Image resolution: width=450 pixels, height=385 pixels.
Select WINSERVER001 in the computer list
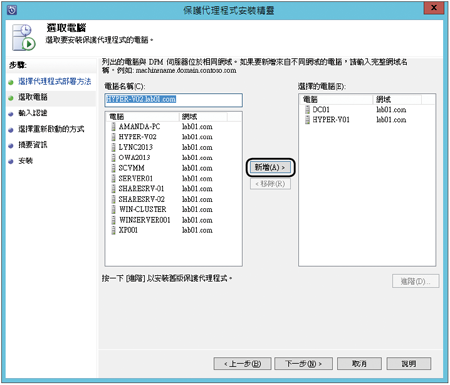pos(145,220)
